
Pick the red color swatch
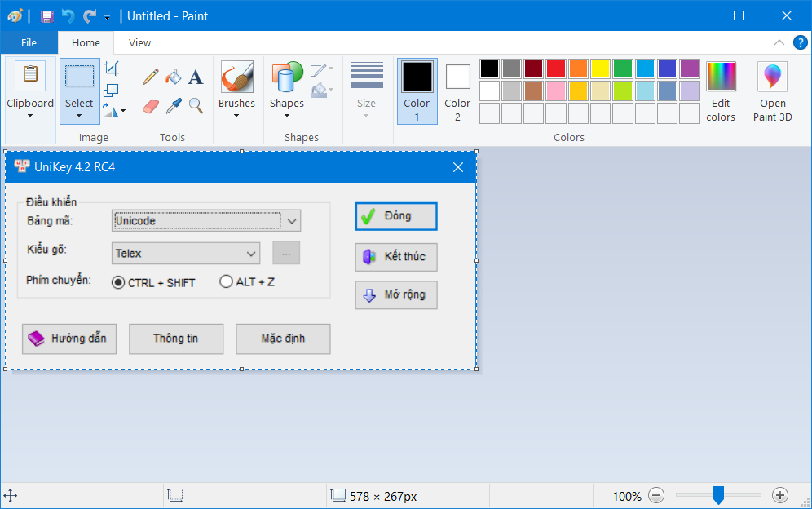(x=556, y=69)
